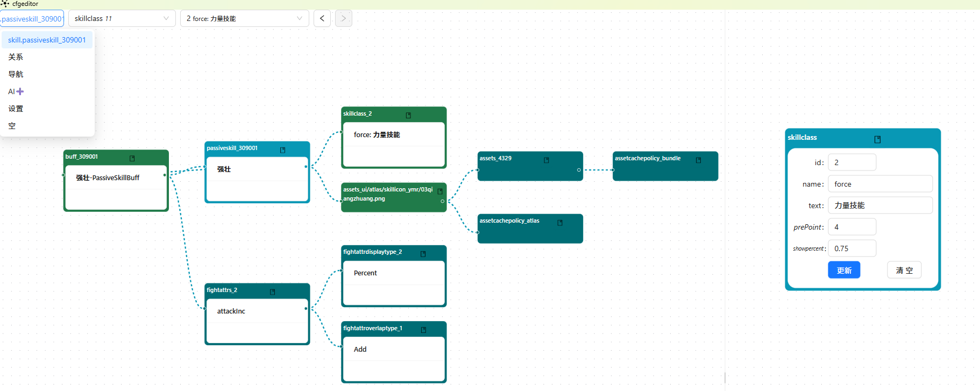Click the name input field containing force
Screen dimensions: 980x391
click(879, 184)
